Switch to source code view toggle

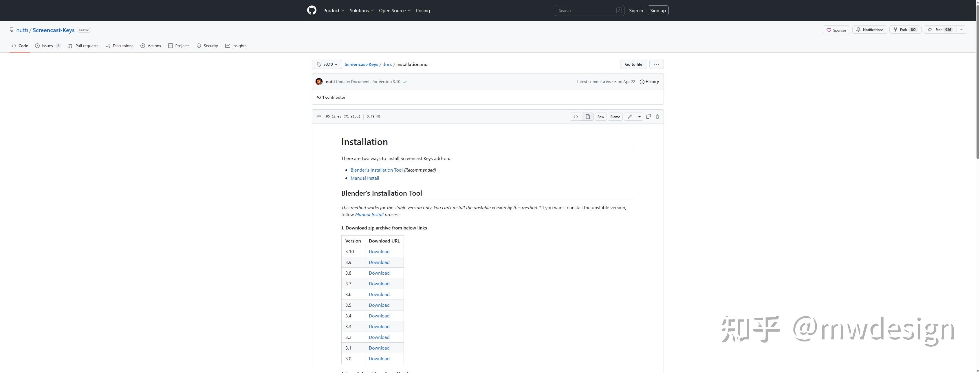[x=576, y=117]
